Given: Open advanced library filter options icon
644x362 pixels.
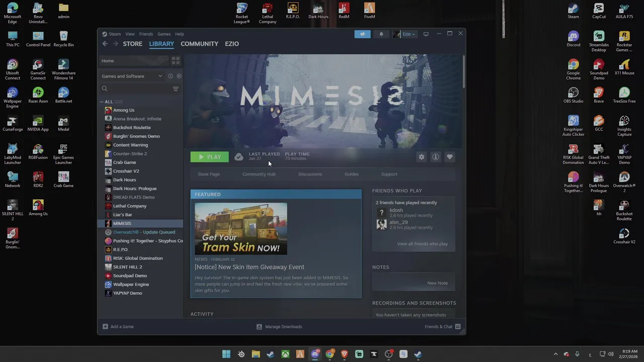Looking at the screenshot, I should [176, 88].
